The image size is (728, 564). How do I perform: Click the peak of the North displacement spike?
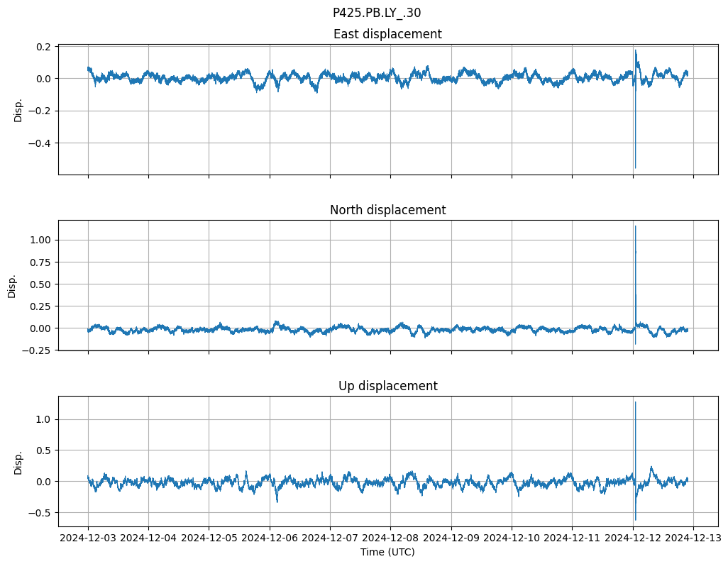click(635, 226)
